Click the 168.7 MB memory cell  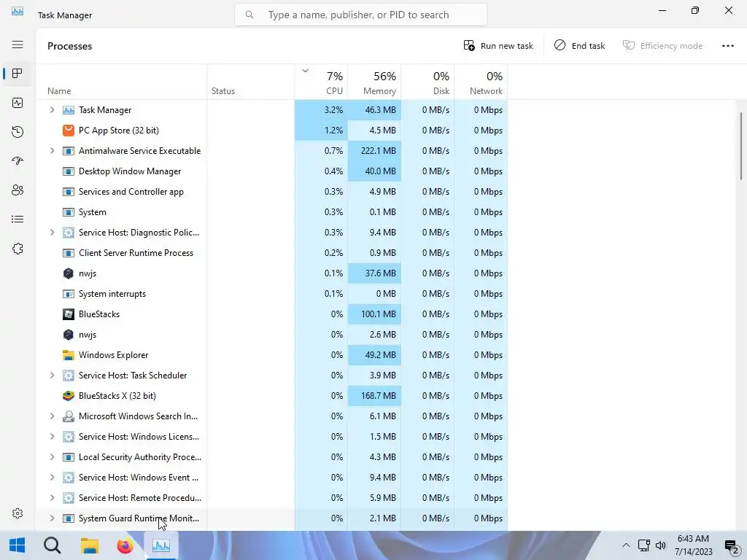(374, 396)
